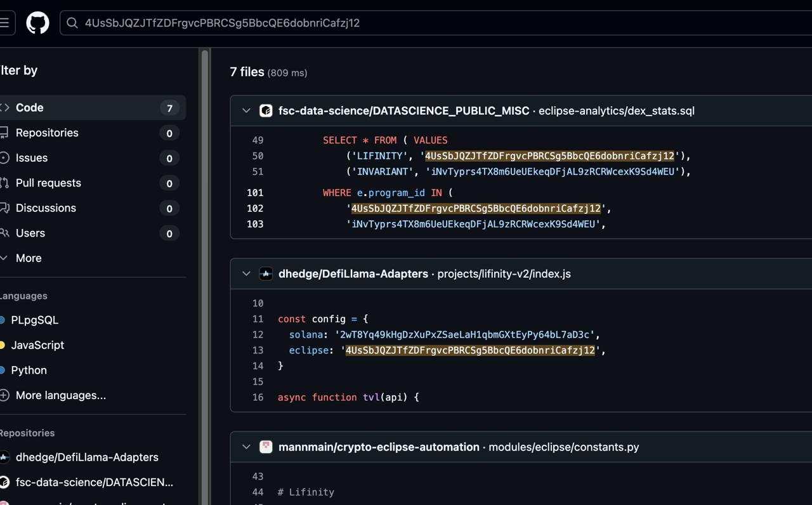Collapse the constants.py result

point(246,447)
